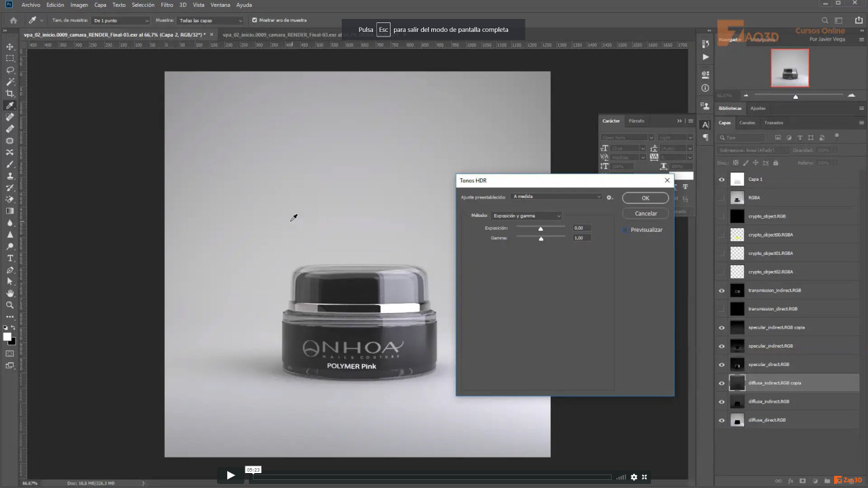Switch to the Ajustes tab
Image resolution: width=868 pixels, height=488 pixels.
758,108
